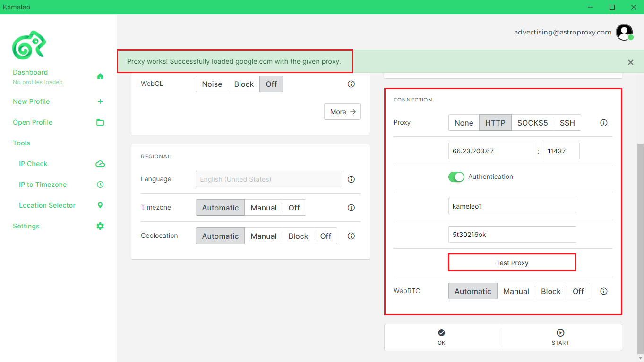Image resolution: width=644 pixels, height=362 pixels.
Task: Show WebGL info tooltip icon
Action: [x=351, y=84]
